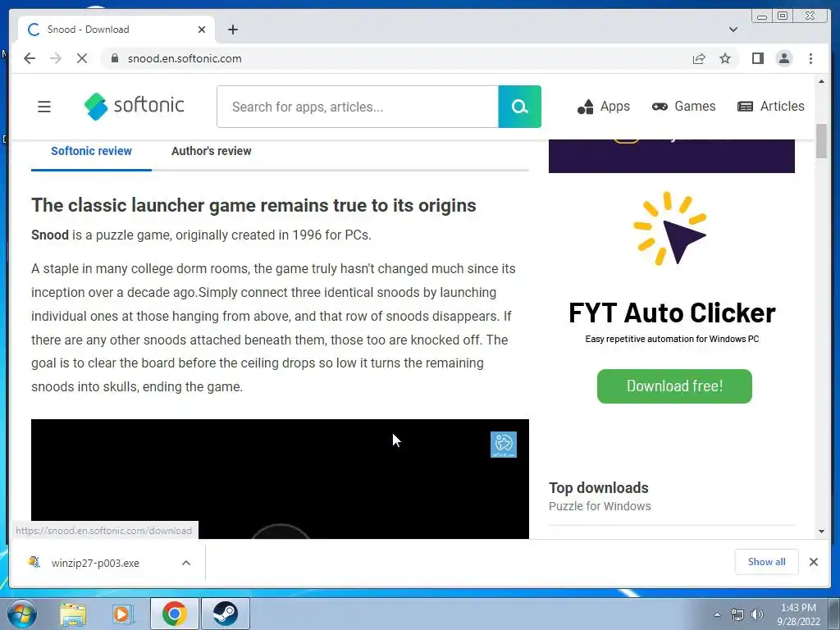
Task: Click the winzip file icon in downloads bar
Action: pos(34,562)
